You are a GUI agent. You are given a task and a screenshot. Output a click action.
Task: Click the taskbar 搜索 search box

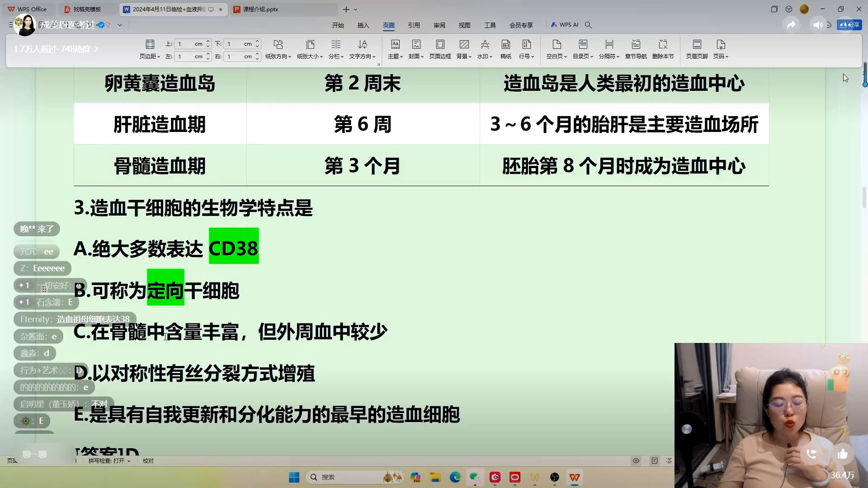click(354, 477)
